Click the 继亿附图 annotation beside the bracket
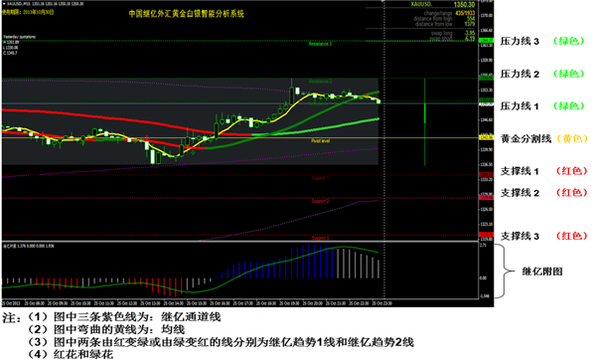Screen dimensions: 600x363 tap(542, 272)
